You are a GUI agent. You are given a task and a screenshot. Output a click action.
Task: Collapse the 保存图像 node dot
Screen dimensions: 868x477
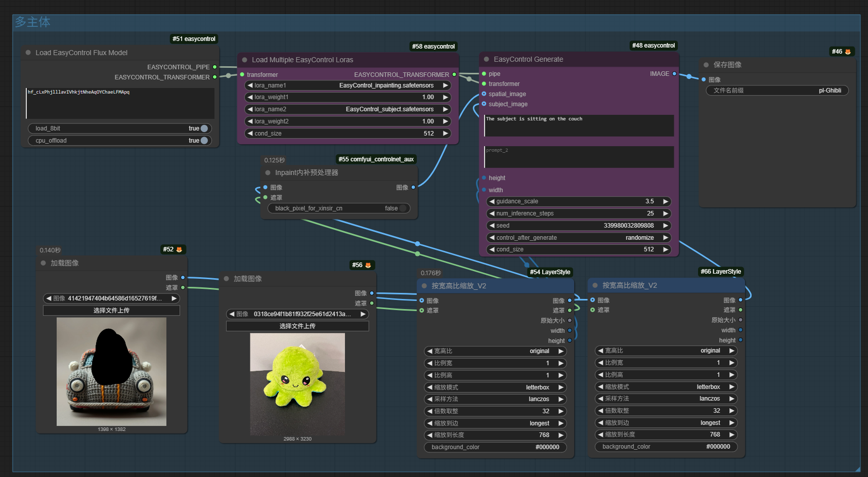[706, 65]
